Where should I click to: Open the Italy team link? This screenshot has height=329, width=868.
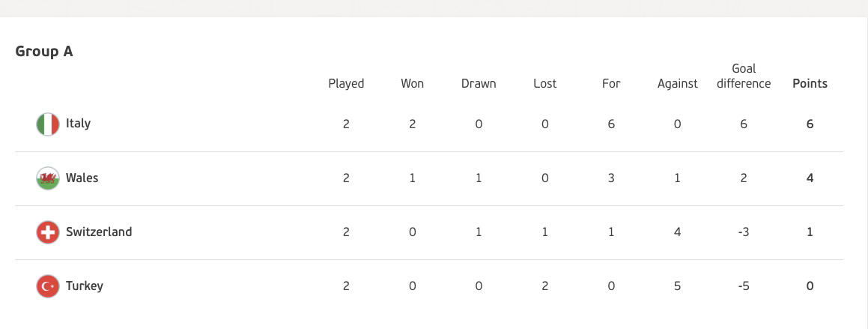coord(78,124)
